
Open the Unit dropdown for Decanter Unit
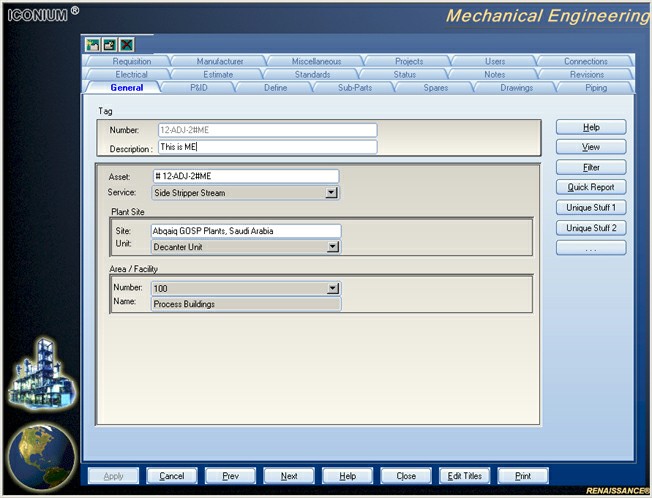[x=332, y=246]
